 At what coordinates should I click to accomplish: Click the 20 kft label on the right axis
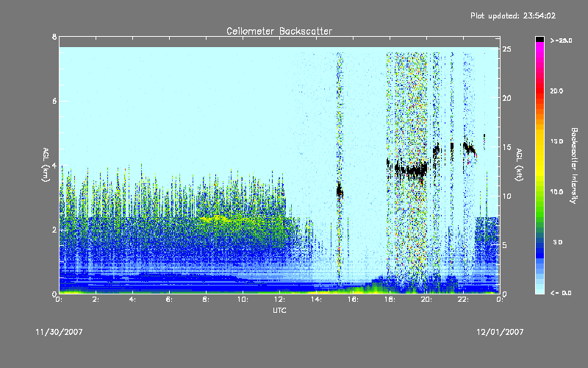coord(507,99)
